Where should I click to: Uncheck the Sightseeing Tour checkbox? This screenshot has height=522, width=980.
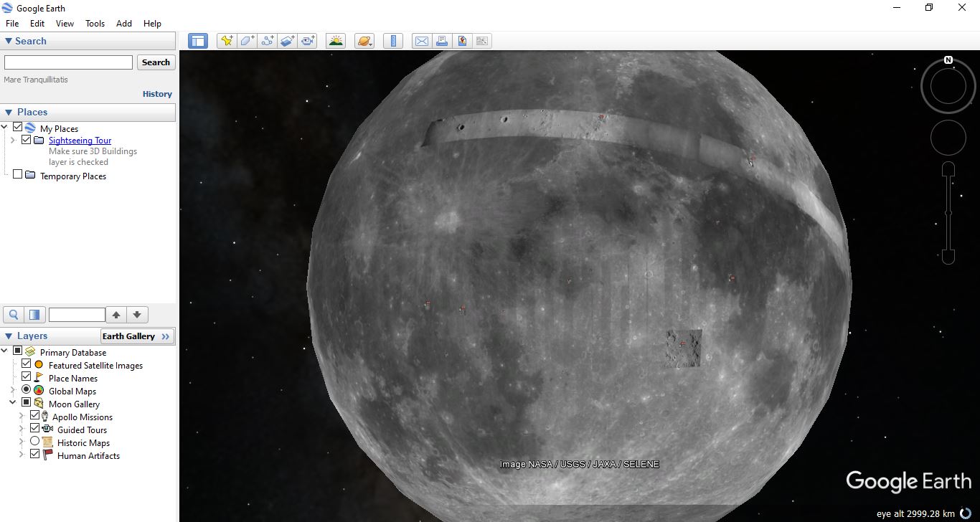pos(27,140)
